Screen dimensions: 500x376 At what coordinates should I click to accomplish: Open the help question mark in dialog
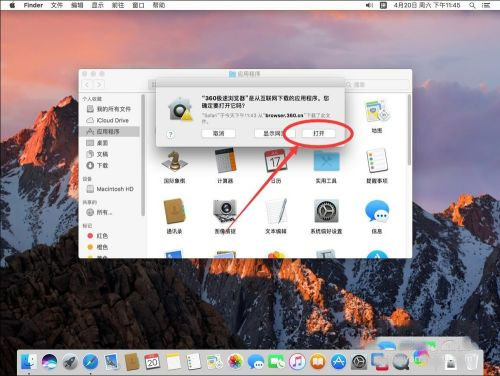tap(170, 134)
